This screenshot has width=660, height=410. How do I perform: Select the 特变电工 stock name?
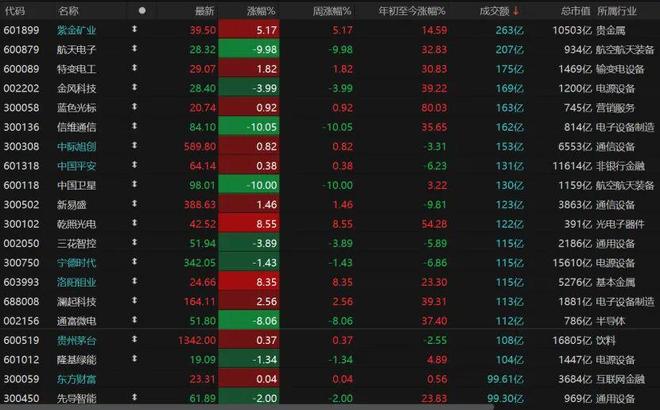[76, 69]
